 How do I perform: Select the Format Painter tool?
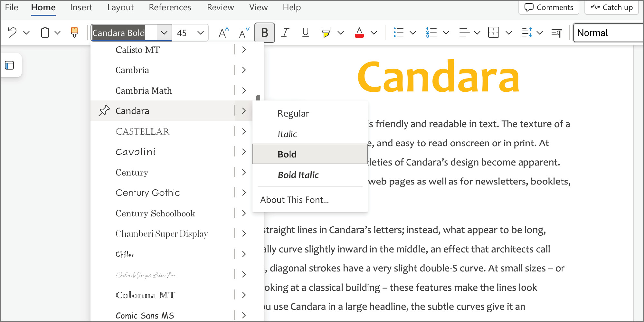(x=74, y=32)
